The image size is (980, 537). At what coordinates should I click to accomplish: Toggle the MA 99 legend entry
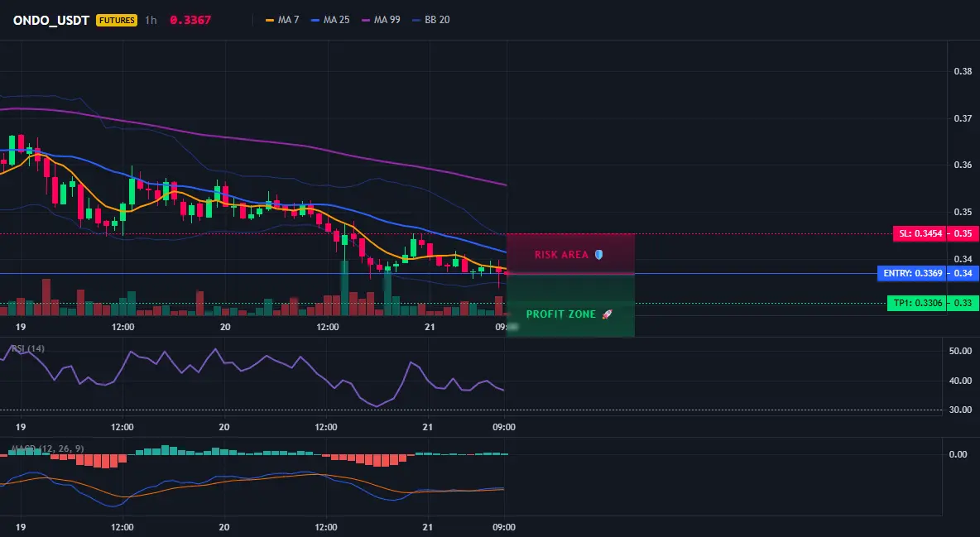381,20
